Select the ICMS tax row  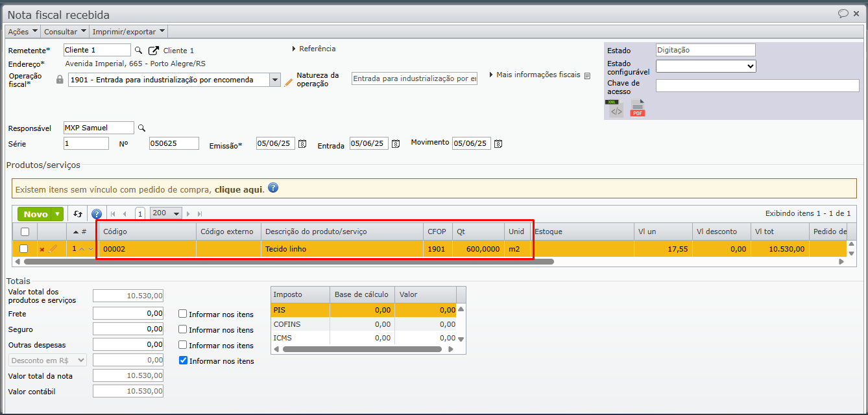point(364,338)
